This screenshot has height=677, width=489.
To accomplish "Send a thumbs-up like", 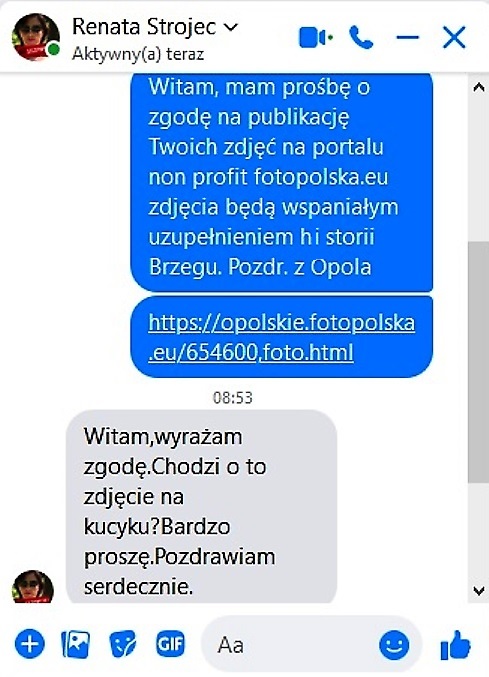I will click(455, 645).
